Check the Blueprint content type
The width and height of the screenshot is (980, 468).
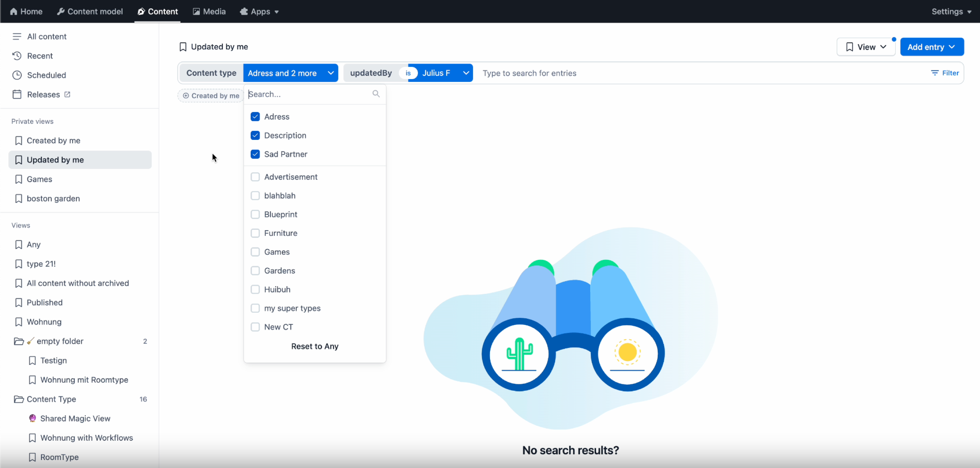click(x=255, y=214)
